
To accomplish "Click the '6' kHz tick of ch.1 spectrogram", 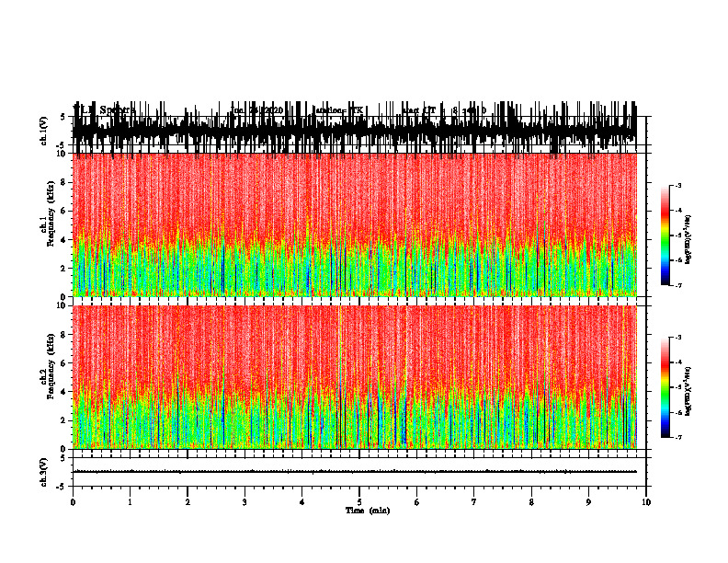I will pos(63,211).
